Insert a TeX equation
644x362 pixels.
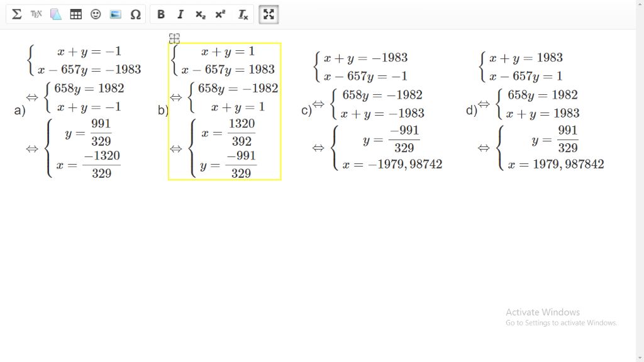tap(36, 14)
